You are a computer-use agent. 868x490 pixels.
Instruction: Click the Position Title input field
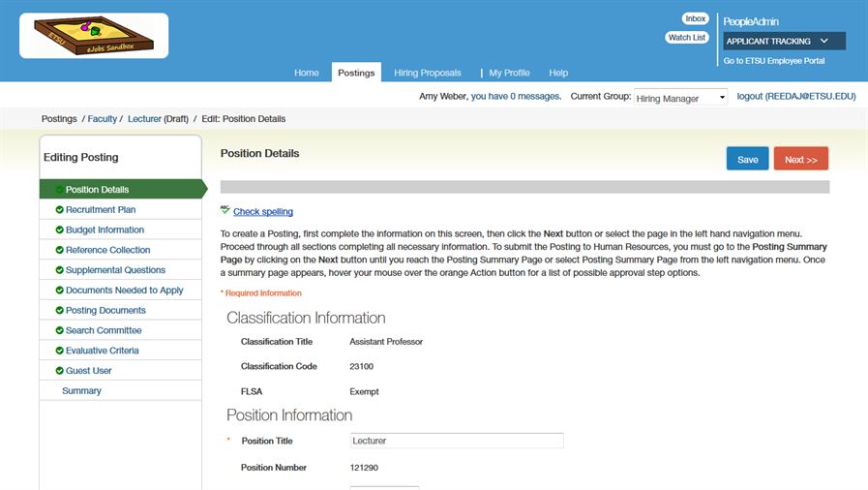pos(457,441)
